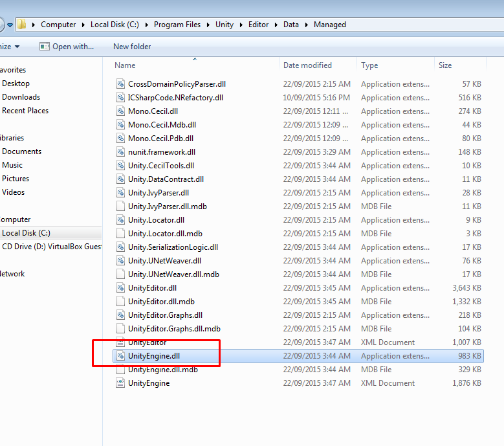Click the Unity.IvyParser.dll.mdb blank file icon
504x446 pixels.
point(120,206)
